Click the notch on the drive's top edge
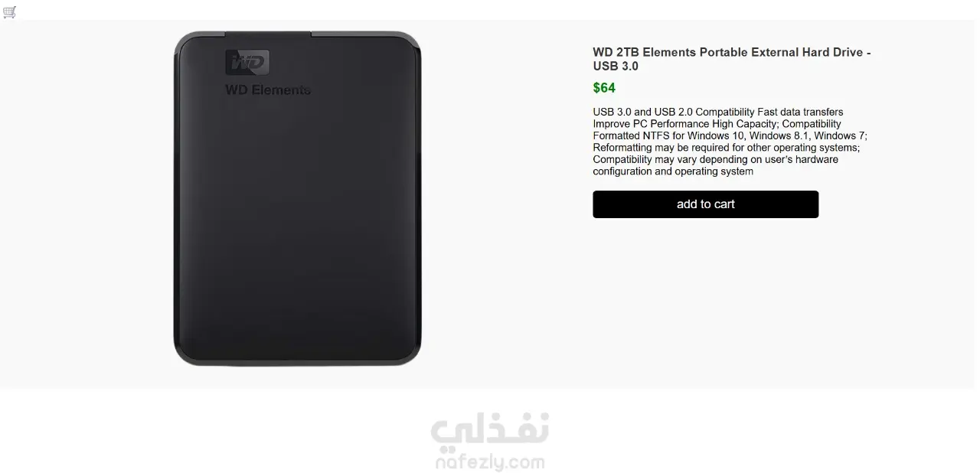Image resolution: width=980 pixels, height=473 pixels. (x=268, y=34)
